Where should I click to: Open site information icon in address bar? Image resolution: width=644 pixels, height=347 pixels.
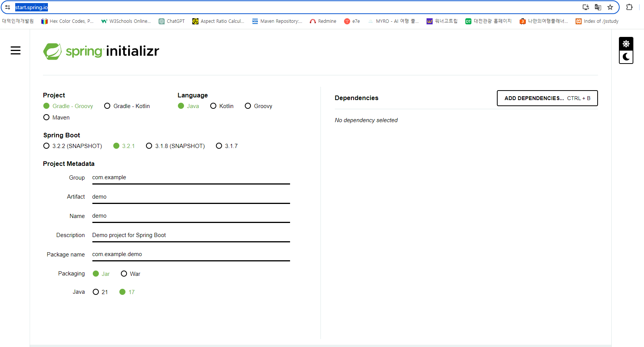(x=8, y=7)
